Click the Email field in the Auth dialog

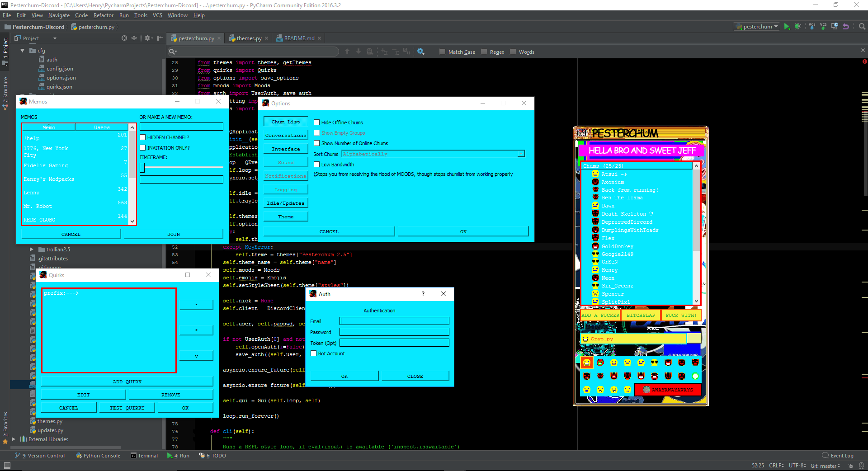tap(394, 321)
